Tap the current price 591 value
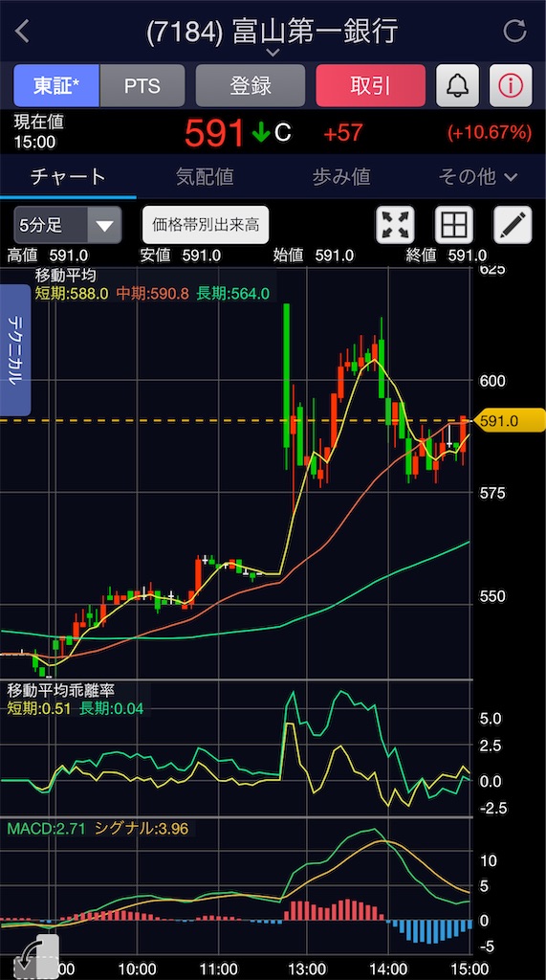The width and height of the screenshot is (546, 980). click(x=213, y=133)
